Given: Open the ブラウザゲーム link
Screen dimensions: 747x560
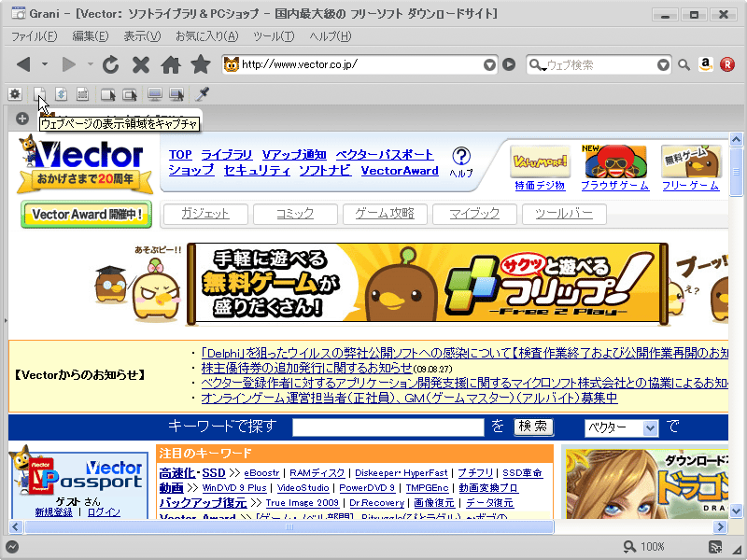Looking at the screenshot, I should tap(615, 186).
